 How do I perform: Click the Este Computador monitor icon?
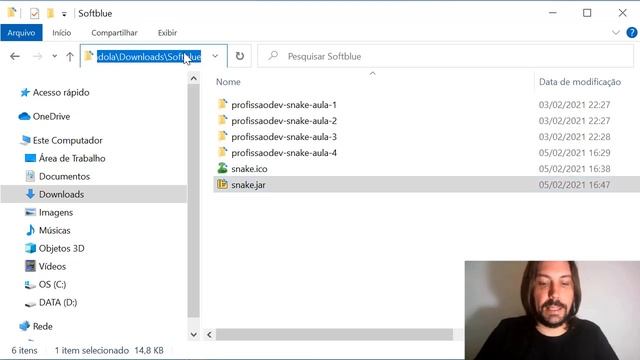pos(25,140)
